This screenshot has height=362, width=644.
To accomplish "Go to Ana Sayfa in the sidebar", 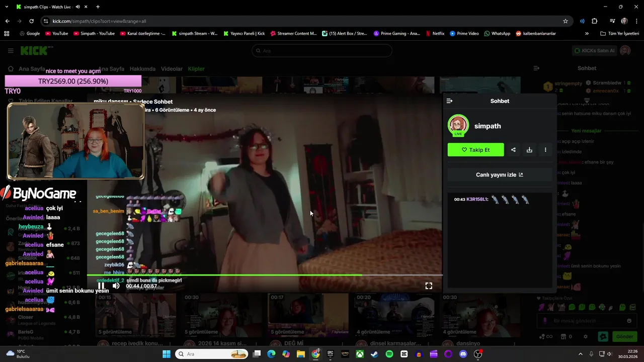I will click(26, 69).
